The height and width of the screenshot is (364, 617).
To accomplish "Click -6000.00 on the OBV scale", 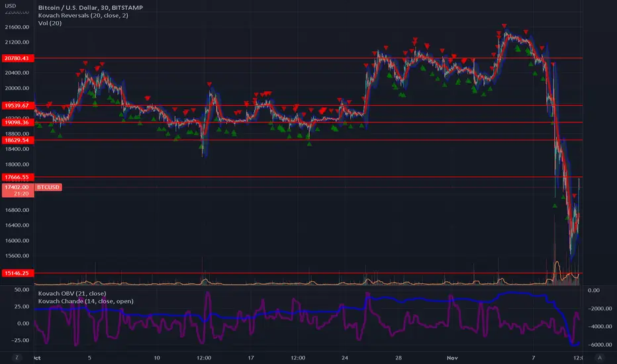I will pyautogui.click(x=600, y=345).
